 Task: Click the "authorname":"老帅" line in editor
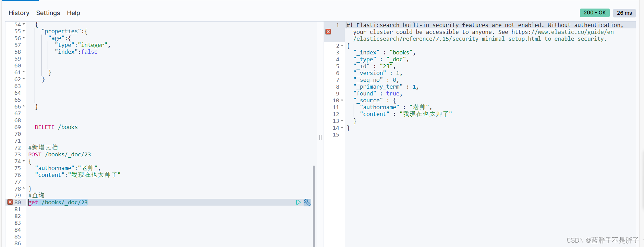pyautogui.click(x=68, y=168)
